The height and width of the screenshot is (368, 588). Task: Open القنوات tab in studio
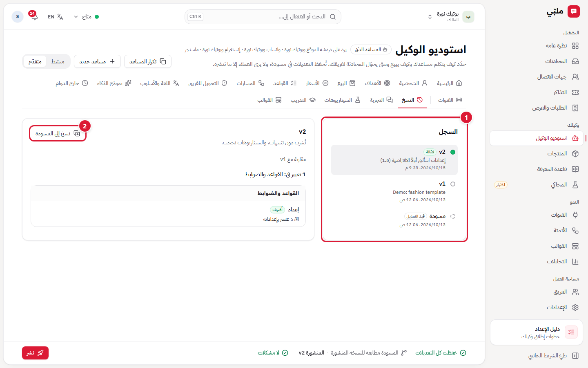point(450,100)
